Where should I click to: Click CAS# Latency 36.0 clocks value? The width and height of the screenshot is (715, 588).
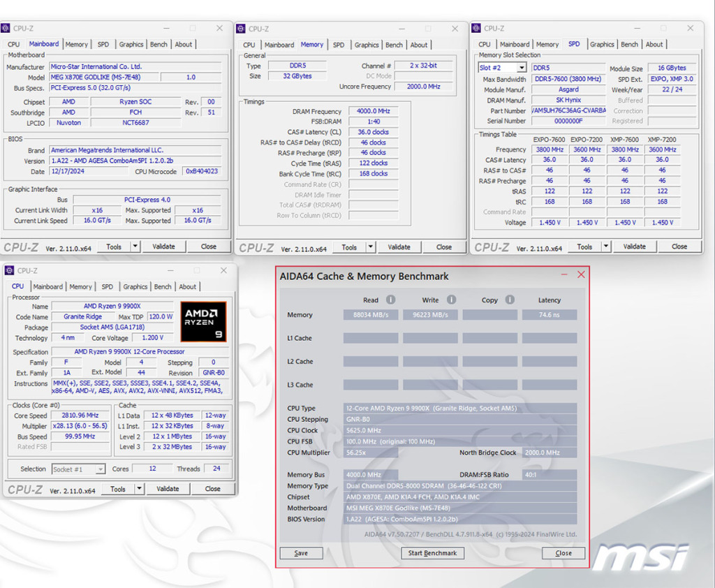click(373, 132)
